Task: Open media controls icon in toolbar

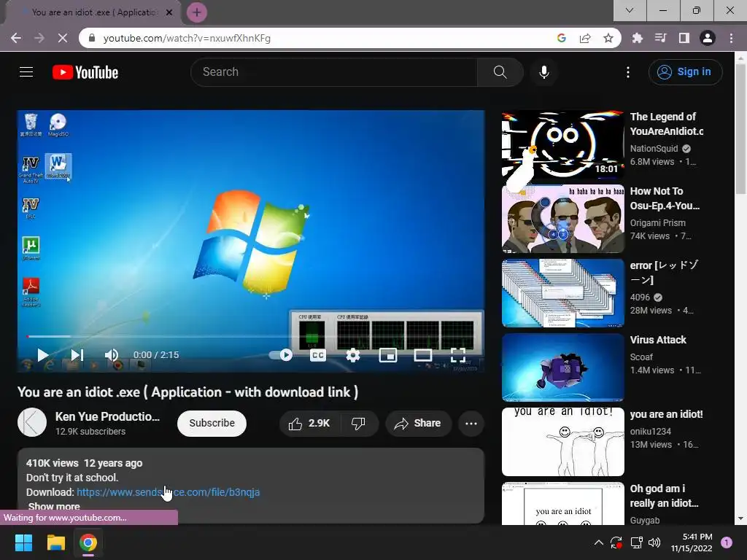Action: tap(660, 38)
